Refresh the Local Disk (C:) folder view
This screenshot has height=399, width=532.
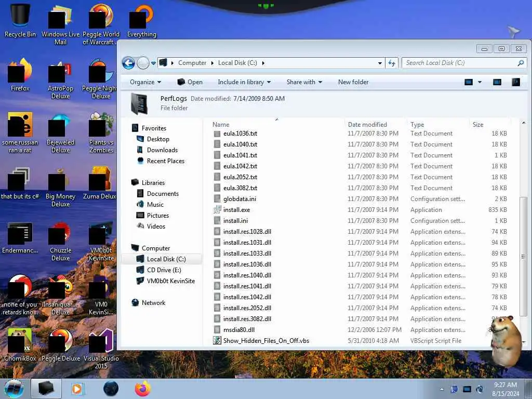(392, 63)
